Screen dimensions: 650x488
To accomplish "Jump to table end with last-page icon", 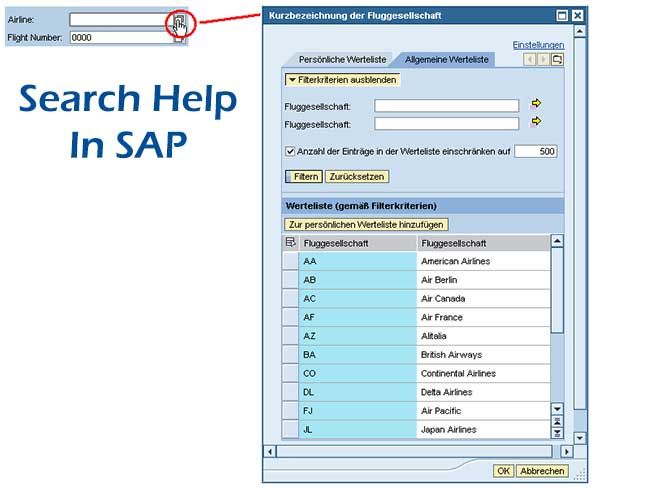I will [557, 433].
